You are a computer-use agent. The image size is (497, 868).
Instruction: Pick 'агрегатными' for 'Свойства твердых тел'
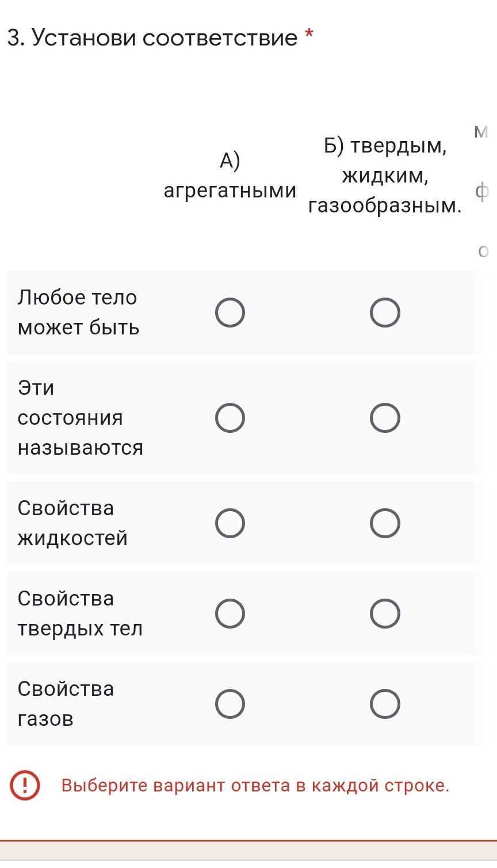point(230,614)
